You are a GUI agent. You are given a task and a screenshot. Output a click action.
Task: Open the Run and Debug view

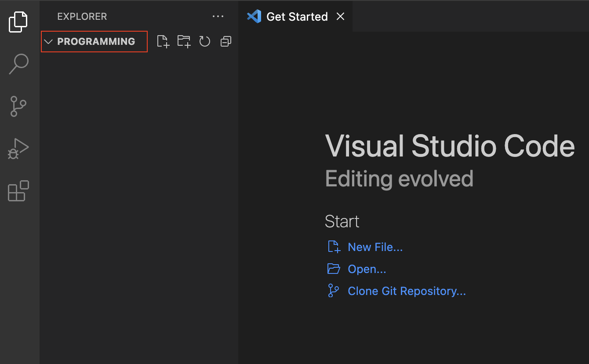click(x=18, y=149)
